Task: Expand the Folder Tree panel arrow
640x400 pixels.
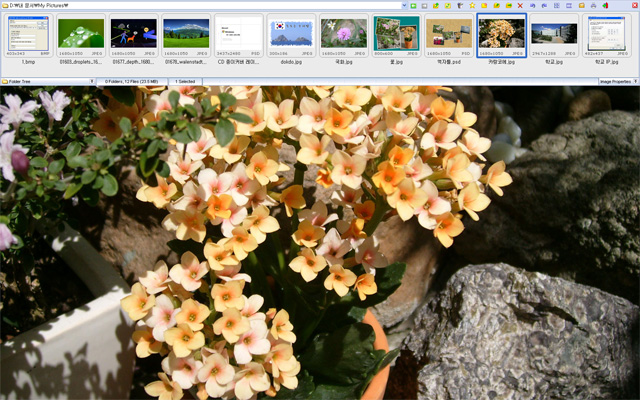Action: tap(92, 82)
